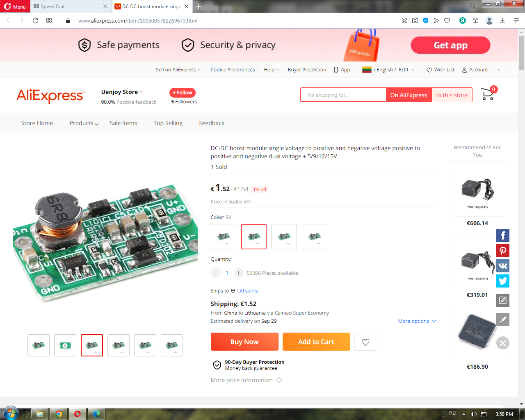Open the My Flow send icon
The image size is (525, 420).
[436, 21]
